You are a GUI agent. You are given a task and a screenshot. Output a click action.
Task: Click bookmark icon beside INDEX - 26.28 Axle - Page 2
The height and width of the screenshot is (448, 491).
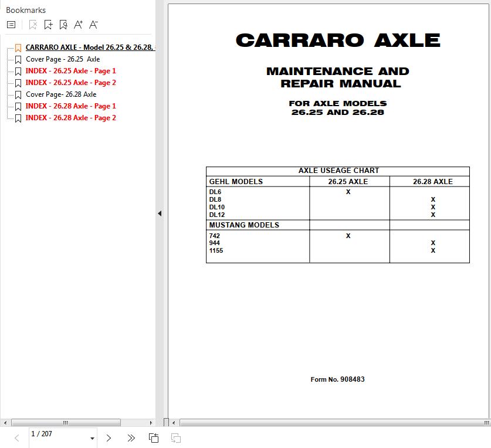pos(18,118)
